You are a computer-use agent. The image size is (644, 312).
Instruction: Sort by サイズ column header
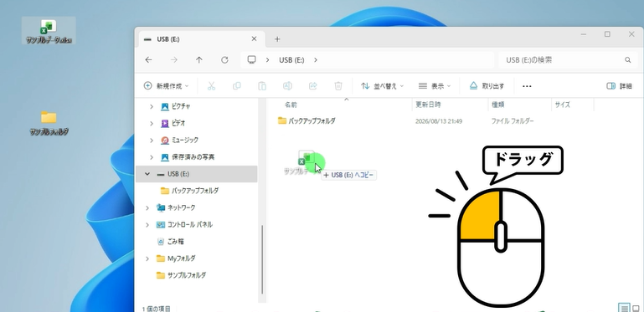point(562,105)
